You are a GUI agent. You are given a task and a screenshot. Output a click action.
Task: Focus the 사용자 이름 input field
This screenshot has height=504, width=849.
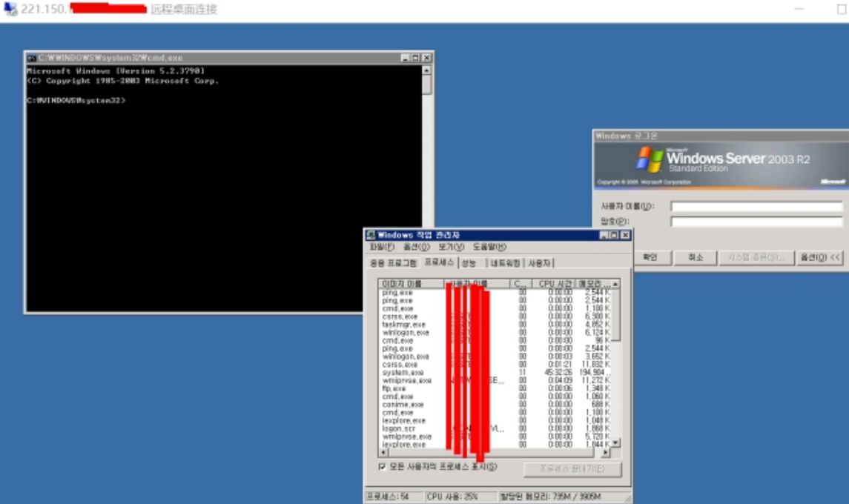[x=756, y=206]
